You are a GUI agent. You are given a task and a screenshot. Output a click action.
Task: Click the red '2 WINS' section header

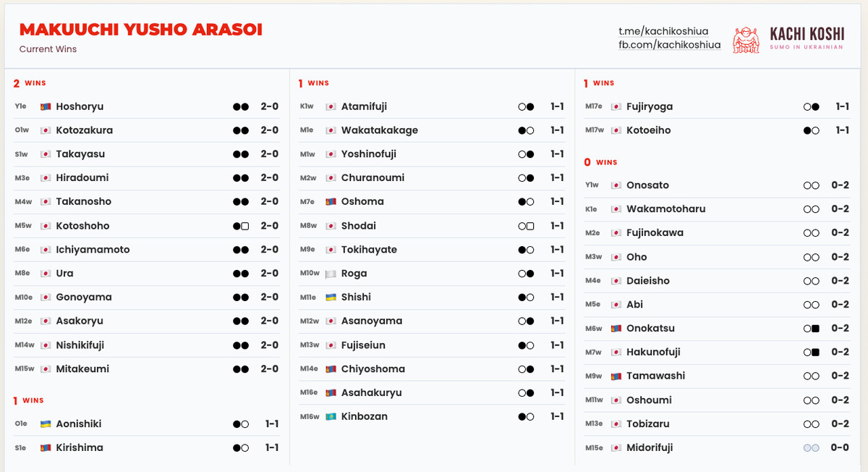(x=30, y=83)
